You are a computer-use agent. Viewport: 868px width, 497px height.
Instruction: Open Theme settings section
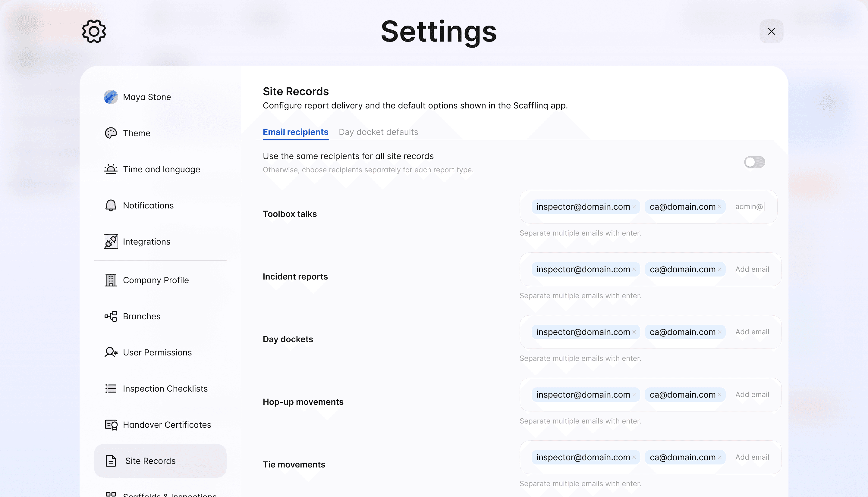(160, 133)
